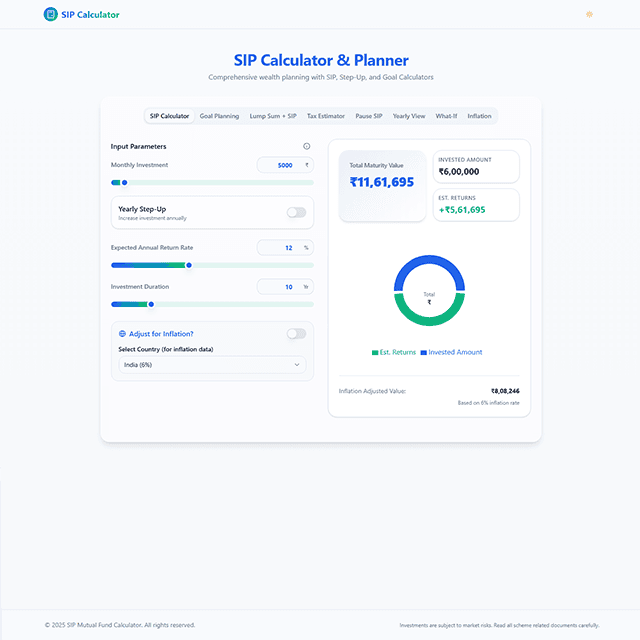640x640 pixels.
Task: Click the Est. Returns +₹5,61,695 value
Action: [x=462, y=210]
